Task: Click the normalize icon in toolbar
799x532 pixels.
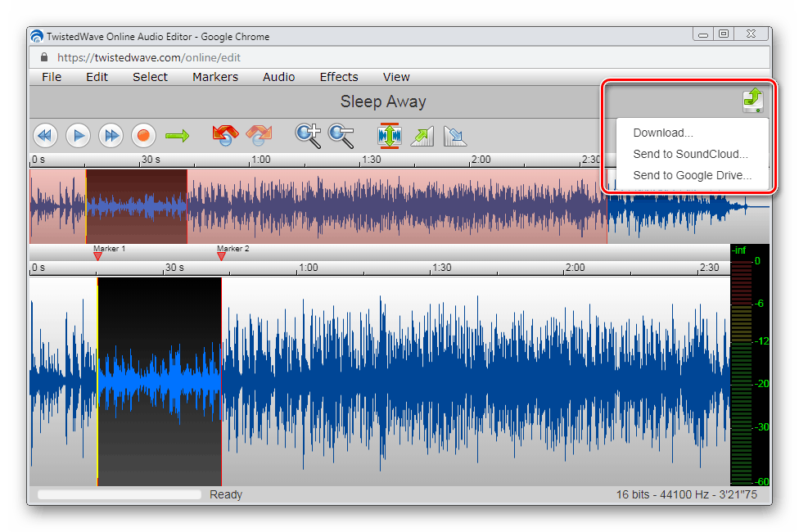Action: point(390,135)
